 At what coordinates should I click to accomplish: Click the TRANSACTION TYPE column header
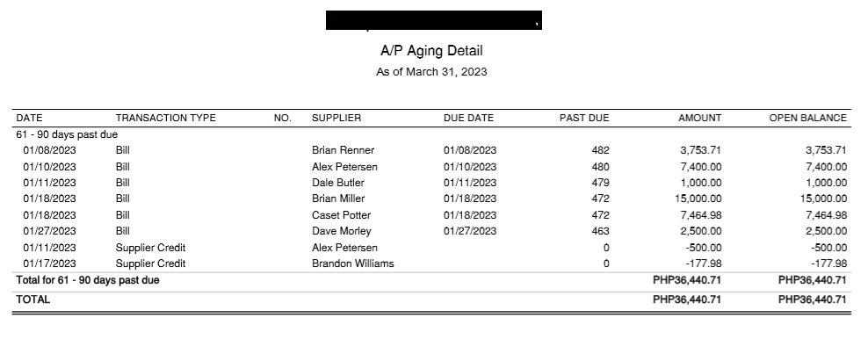tap(165, 118)
